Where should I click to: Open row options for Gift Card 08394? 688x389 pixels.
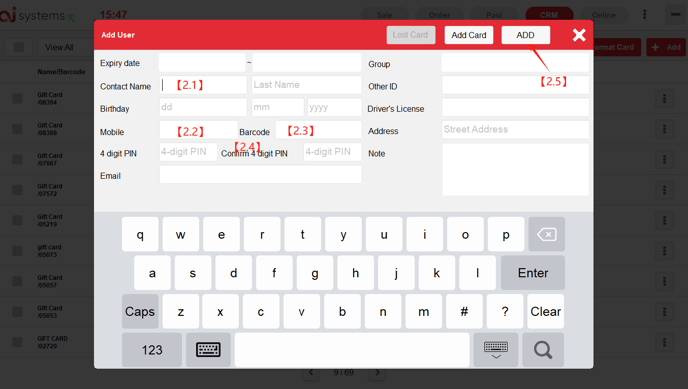[x=664, y=98]
